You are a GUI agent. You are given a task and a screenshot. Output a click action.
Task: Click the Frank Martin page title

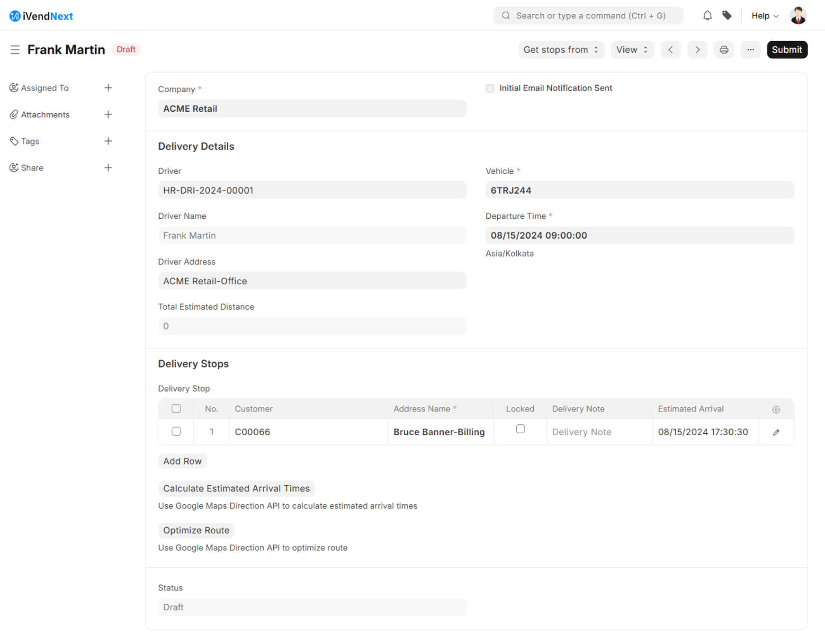tap(66, 50)
